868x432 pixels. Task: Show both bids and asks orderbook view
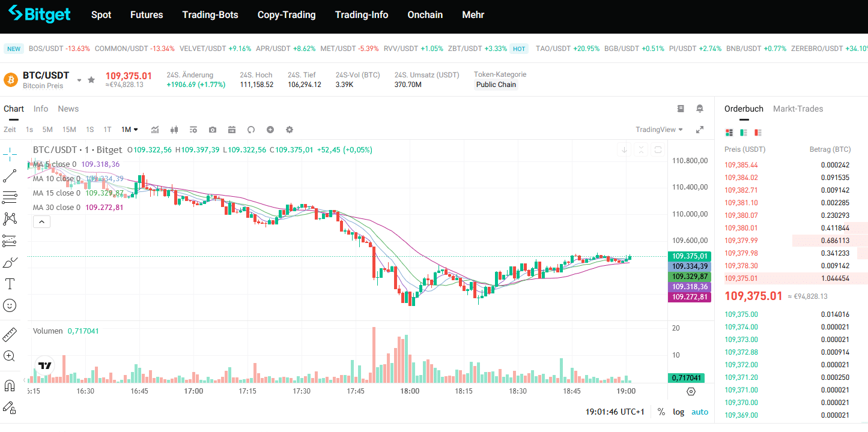point(730,133)
